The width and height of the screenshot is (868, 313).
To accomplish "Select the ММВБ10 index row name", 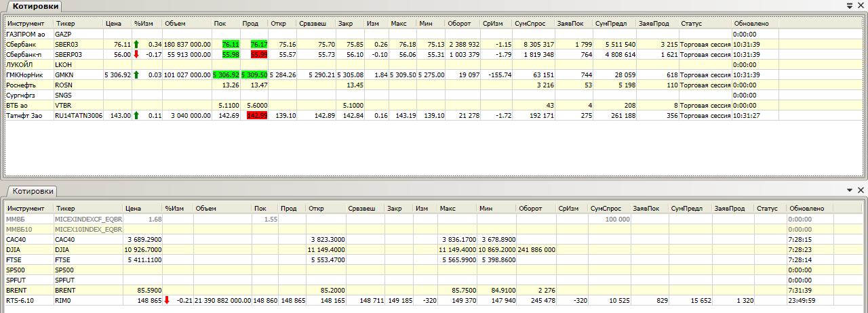I will [x=29, y=229].
